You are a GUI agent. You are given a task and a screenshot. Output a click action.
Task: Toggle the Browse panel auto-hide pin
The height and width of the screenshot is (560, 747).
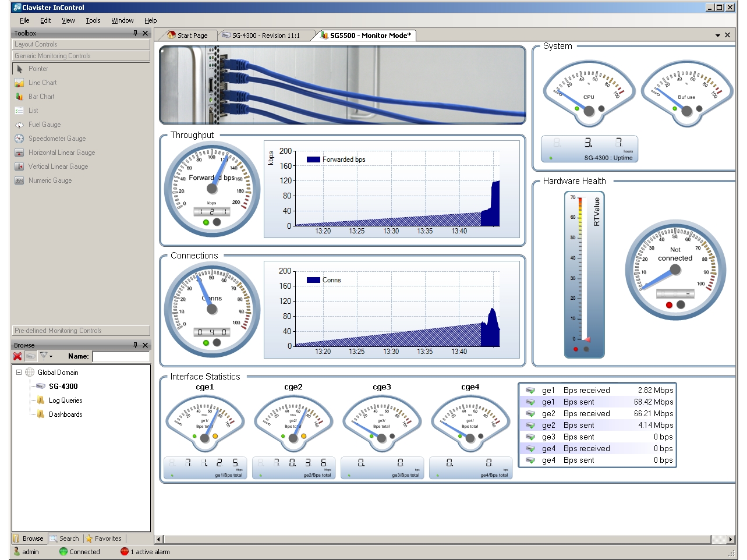point(135,345)
